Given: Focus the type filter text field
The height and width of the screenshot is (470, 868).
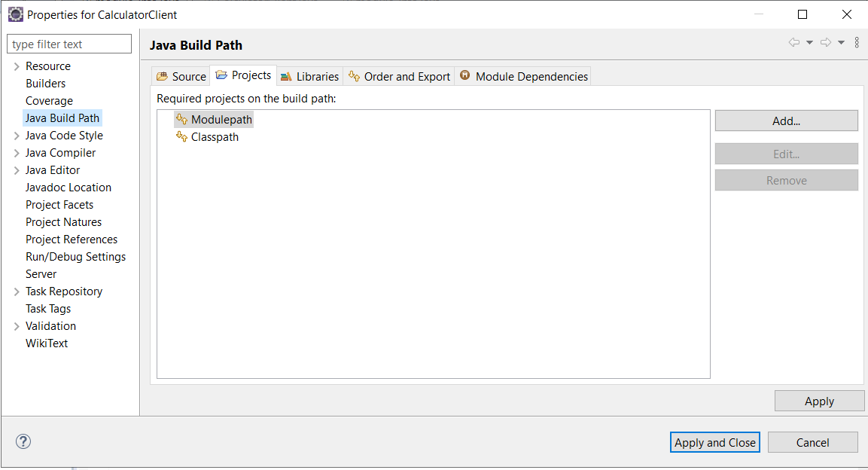Looking at the screenshot, I should pos(69,44).
